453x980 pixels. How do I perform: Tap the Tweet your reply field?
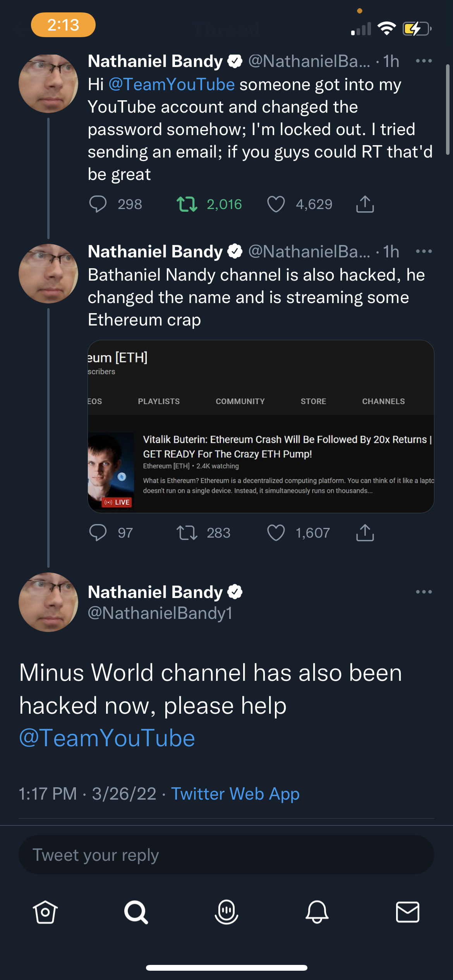[226, 855]
